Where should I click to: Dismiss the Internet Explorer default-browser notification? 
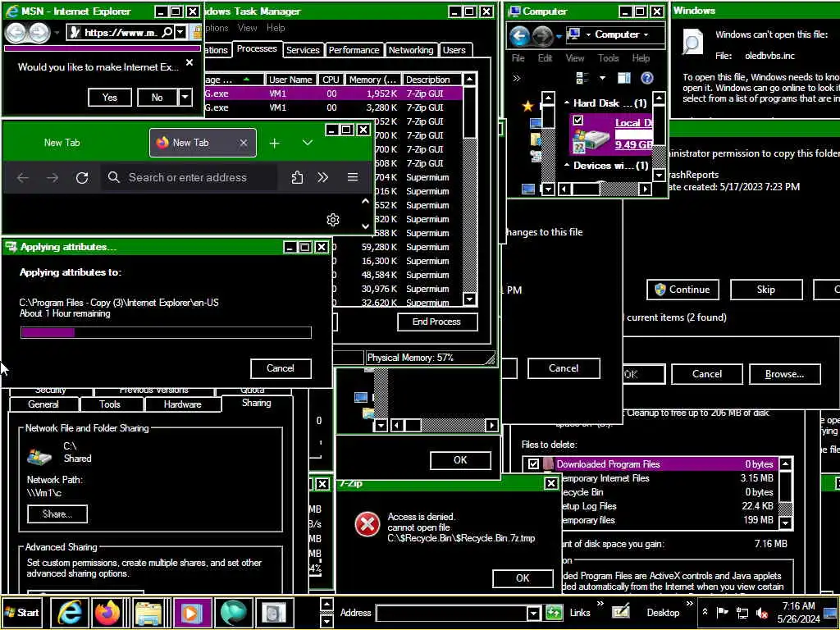point(189,62)
